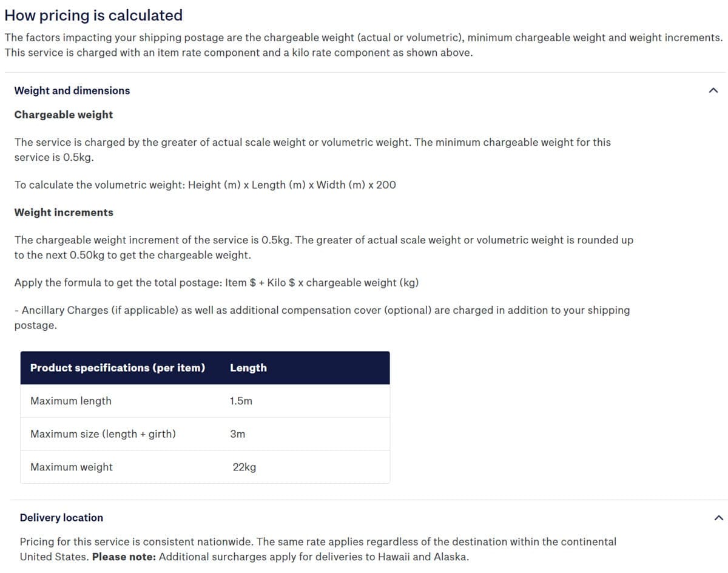Click the Product specifications (per item) column header
Image resolution: width=728 pixels, height=573 pixels.
tap(118, 368)
